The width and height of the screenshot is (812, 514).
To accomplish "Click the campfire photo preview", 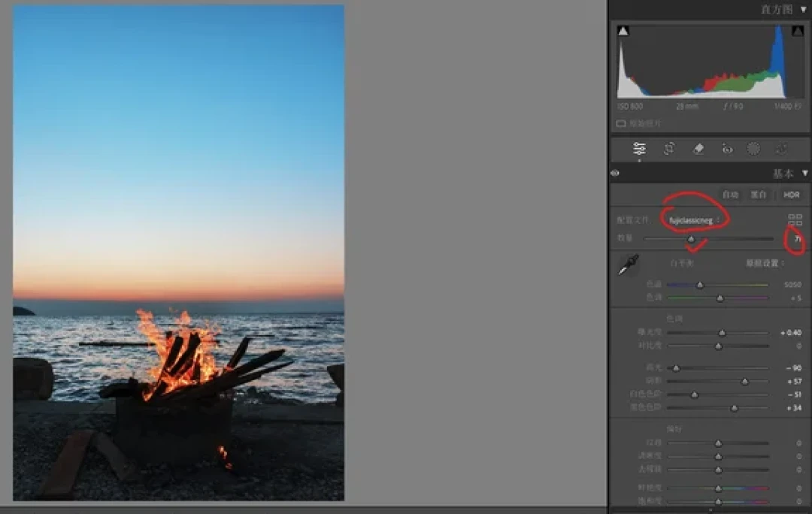I will tap(179, 253).
